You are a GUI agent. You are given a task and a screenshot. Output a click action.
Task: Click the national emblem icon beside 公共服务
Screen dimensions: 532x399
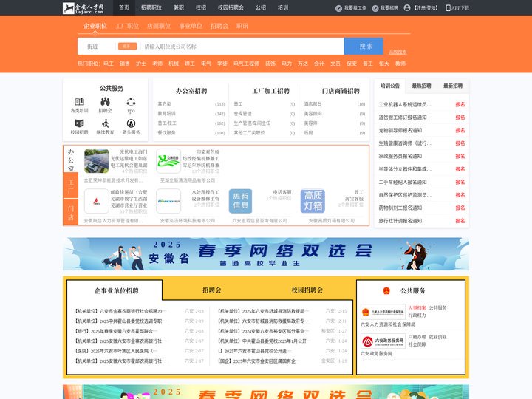(386, 291)
